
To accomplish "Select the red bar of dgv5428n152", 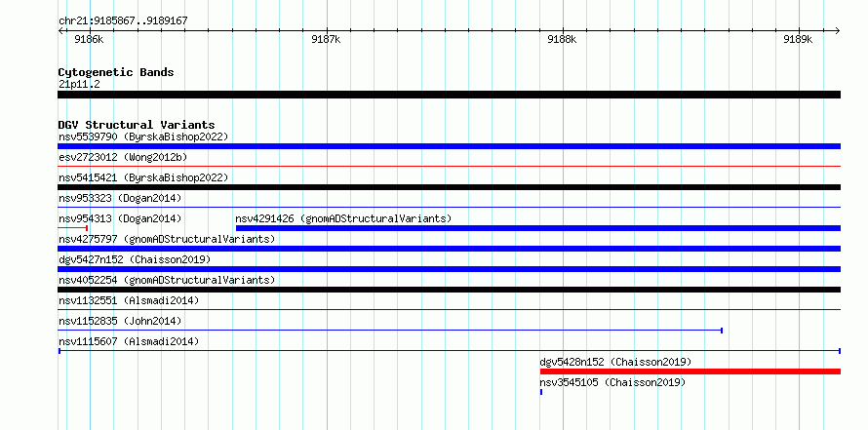I will pyautogui.click(x=690, y=371).
